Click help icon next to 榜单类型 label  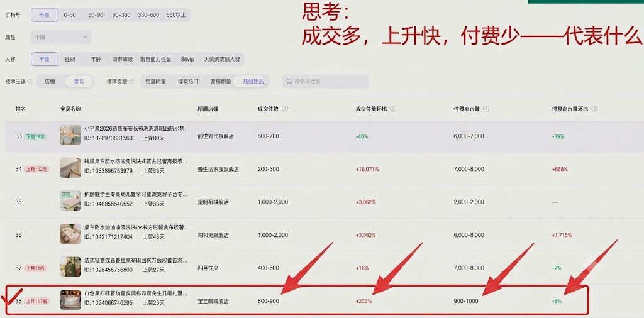(132, 81)
